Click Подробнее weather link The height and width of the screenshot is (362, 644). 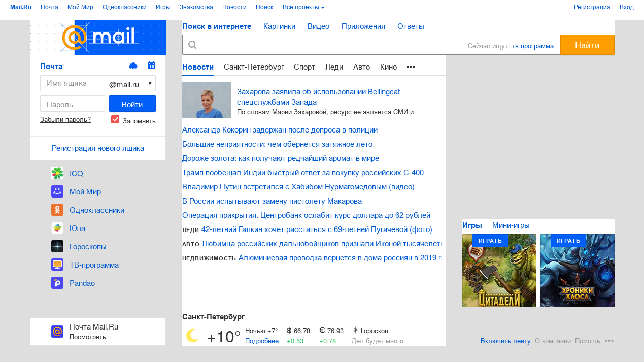262,341
